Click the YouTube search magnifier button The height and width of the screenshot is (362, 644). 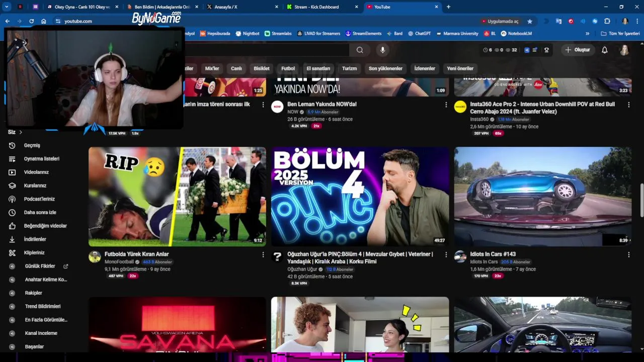pos(360,50)
